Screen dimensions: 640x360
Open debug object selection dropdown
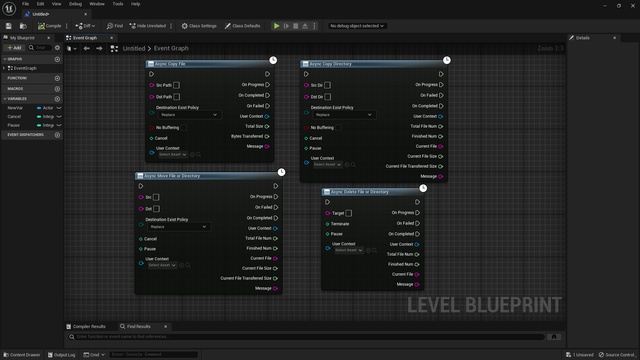pos(357,26)
